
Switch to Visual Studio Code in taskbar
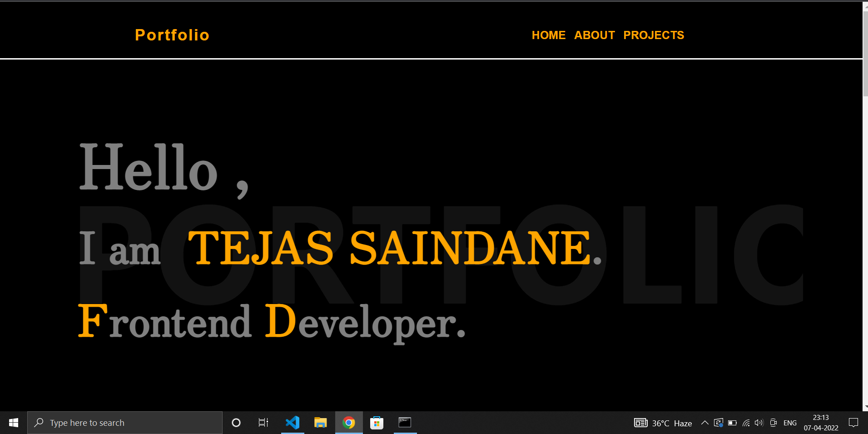click(x=293, y=423)
